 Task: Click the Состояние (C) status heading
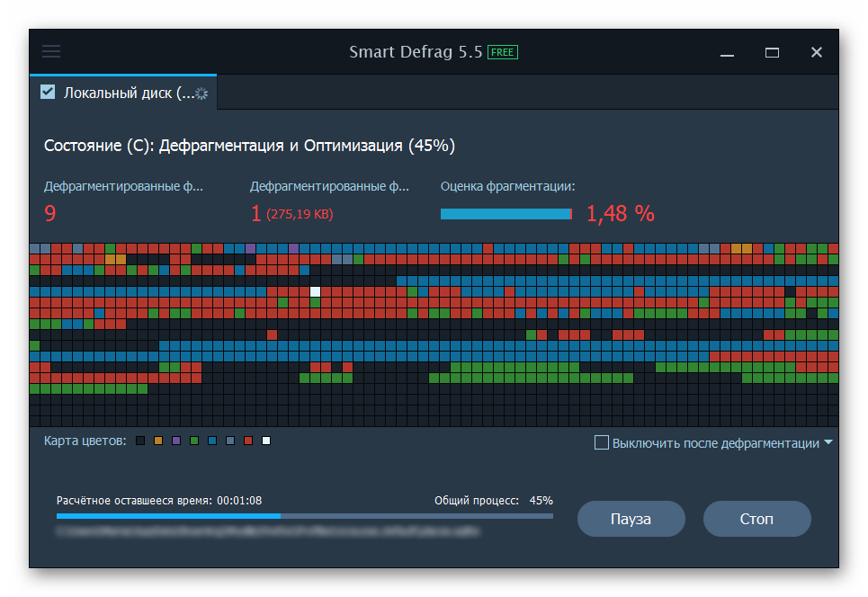(x=249, y=146)
